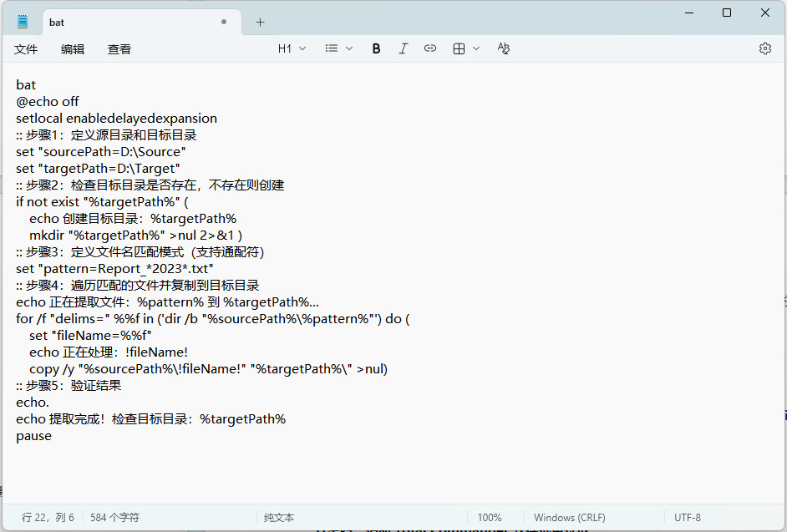Open the 编辑 menu
The width and height of the screenshot is (787, 532).
pyautogui.click(x=73, y=49)
